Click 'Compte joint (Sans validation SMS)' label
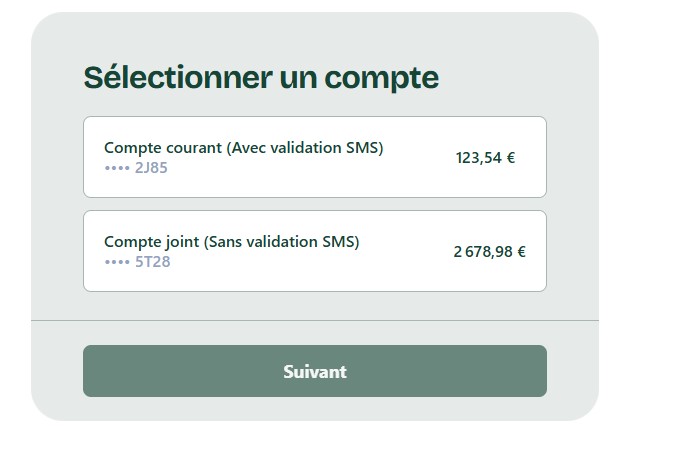The height and width of the screenshot is (462, 682). pos(231,242)
